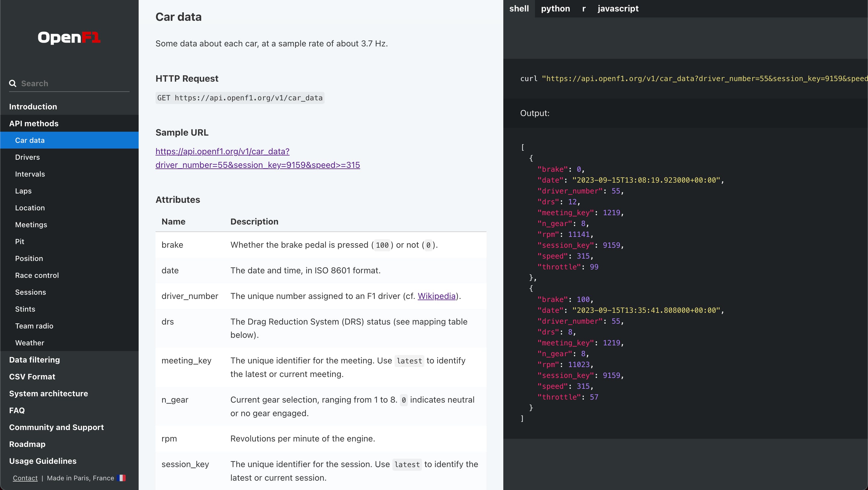Select the 'python' language tab

(555, 8)
